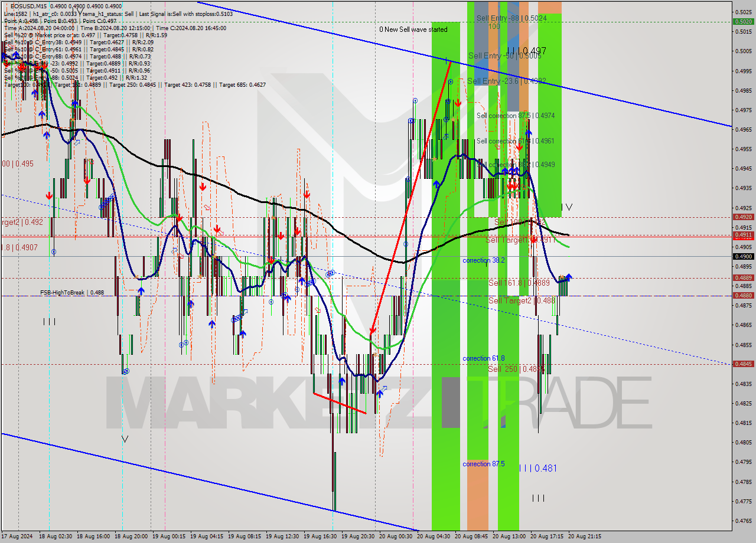Viewport: 756px width, 543px height.
Task: Select 'Sell Entry -23.6 | 0.4982' label
Action: tap(507, 81)
